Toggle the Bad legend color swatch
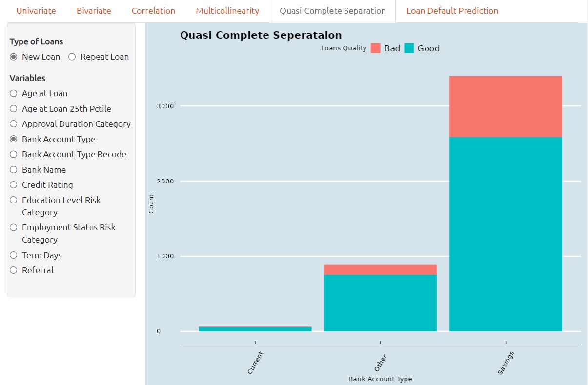 375,48
